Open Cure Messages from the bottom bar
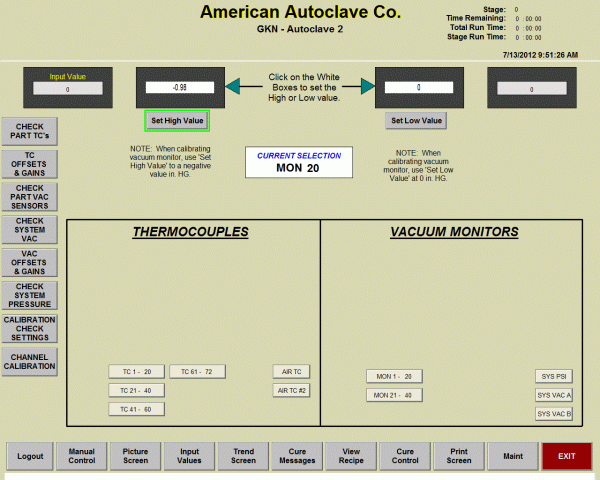This screenshot has height=480, width=600. [x=297, y=456]
